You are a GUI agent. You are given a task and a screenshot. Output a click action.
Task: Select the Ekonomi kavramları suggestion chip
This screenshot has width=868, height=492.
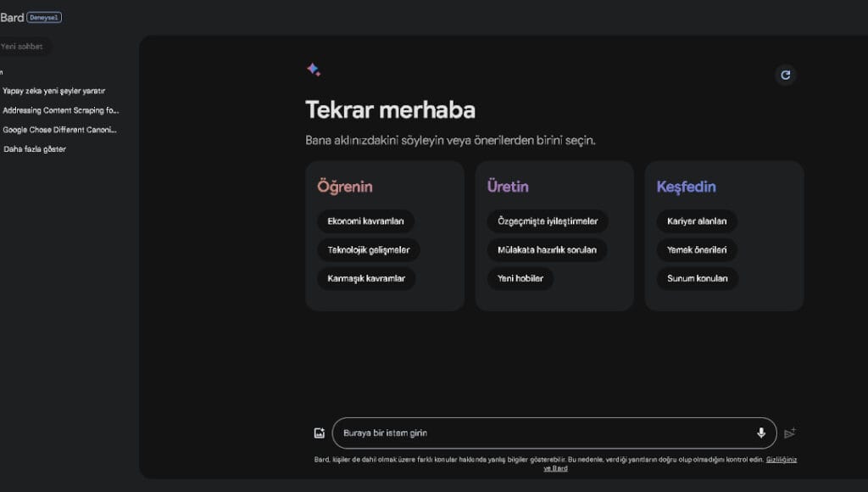pyautogui.click(x=366, y=221)
